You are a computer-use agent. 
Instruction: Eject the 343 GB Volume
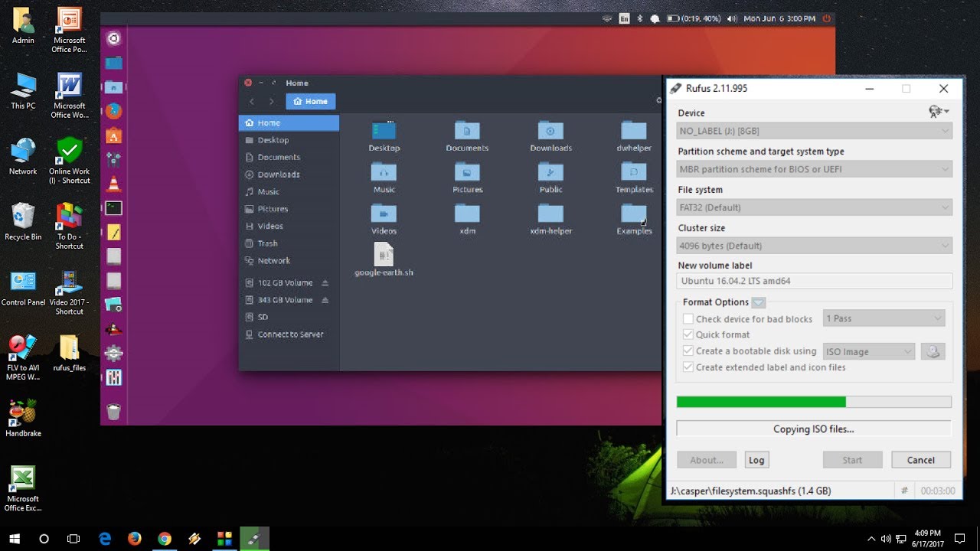coord(325,300)
